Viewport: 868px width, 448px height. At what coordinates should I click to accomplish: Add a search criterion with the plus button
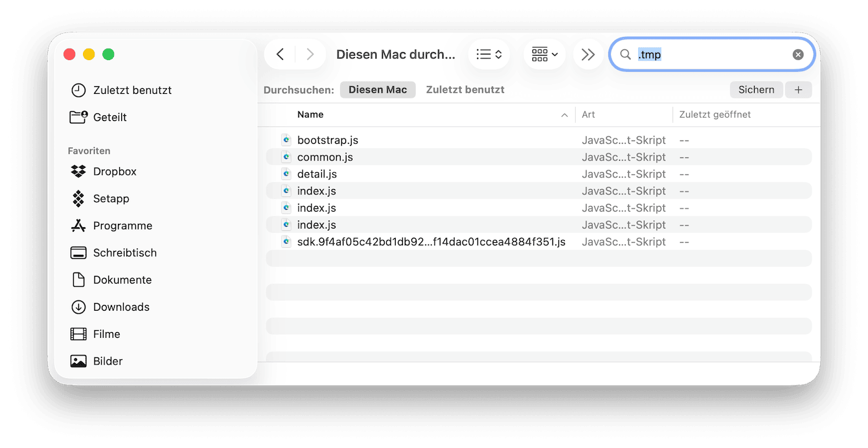799,89
